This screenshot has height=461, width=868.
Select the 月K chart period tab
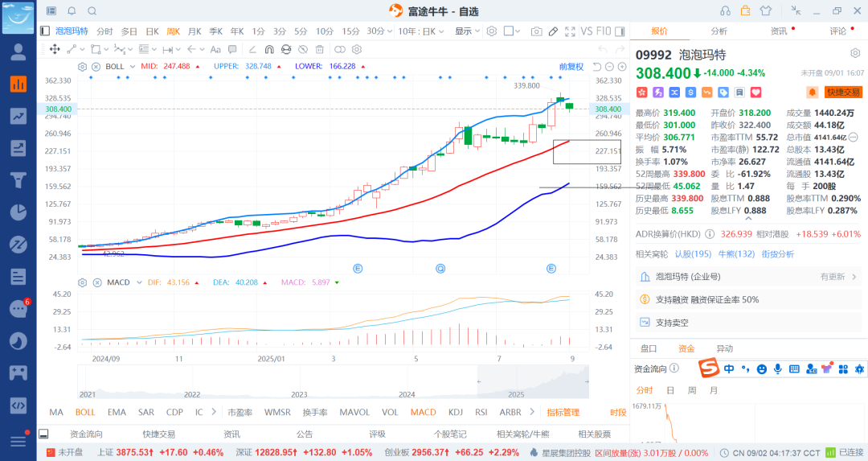point(194,31)
